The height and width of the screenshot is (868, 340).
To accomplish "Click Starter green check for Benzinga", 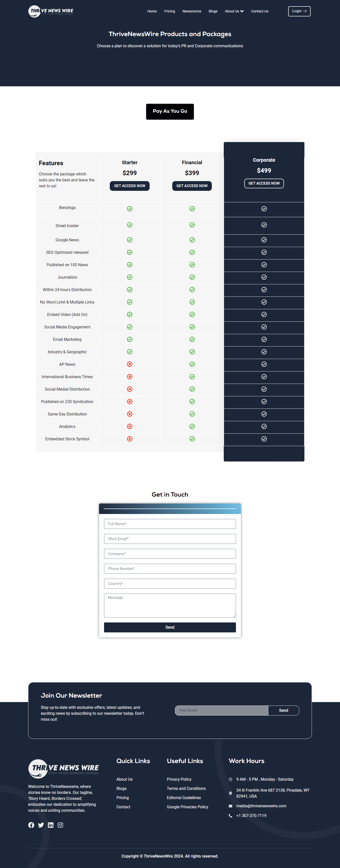I will click(130, 208).
